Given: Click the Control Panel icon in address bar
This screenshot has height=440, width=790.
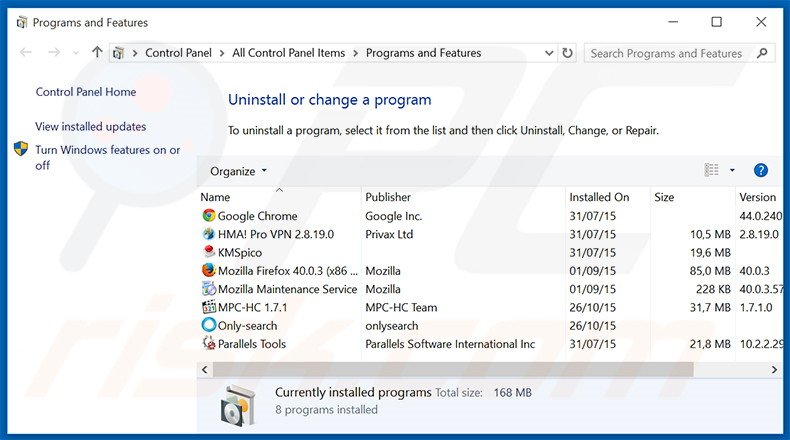Looking at the screenshot, I should (118, 53).
